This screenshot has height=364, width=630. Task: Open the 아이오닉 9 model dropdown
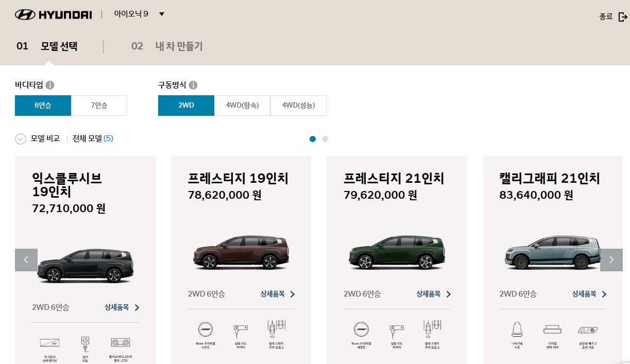coord(139,14)
